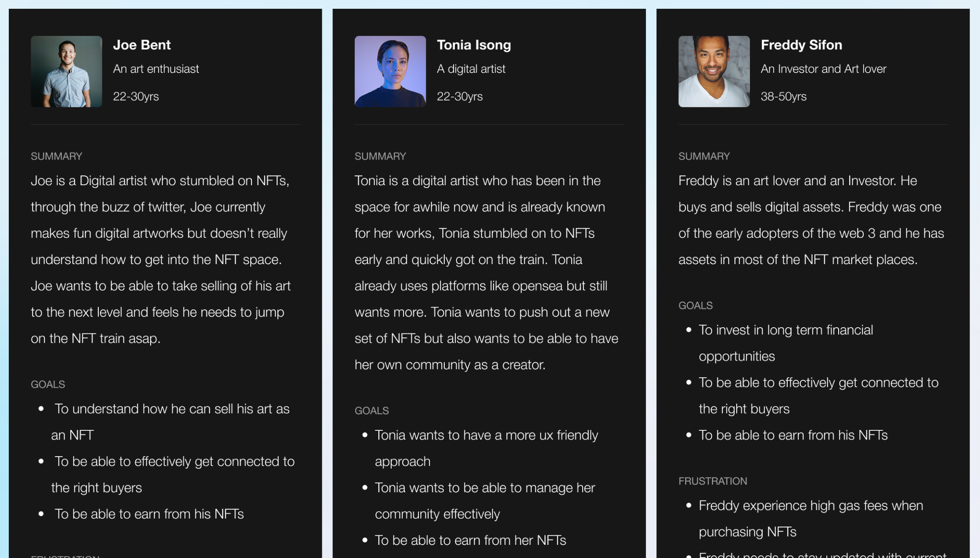980x558 pixels.
Task: Click the GOALS header on Tonia's card
Action: [371, 411]
